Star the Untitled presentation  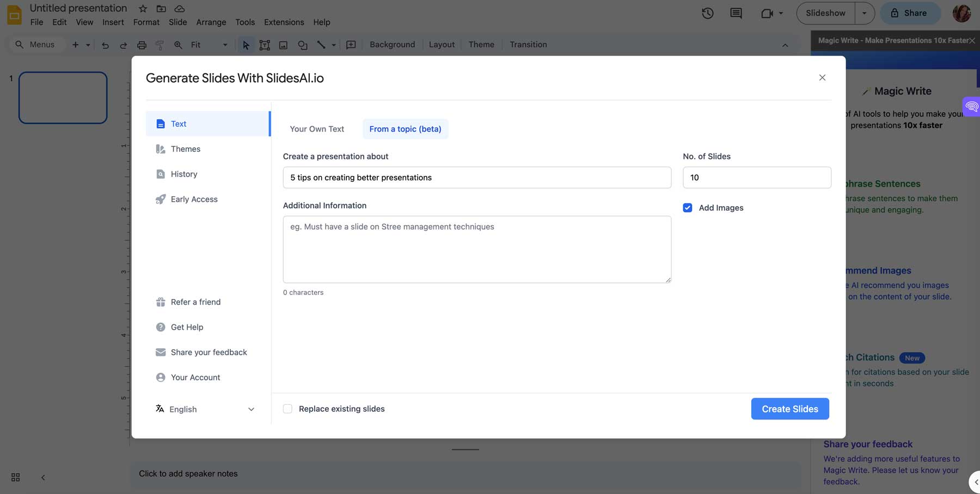(x=143, y=9)
